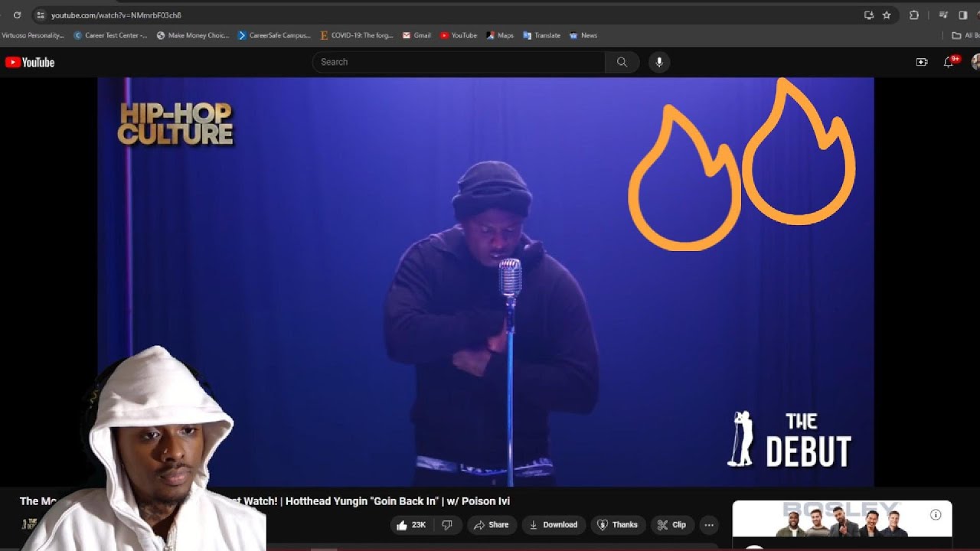Click the Thanks button
Image resolution: width=980 pixels, height=551 pixels.
pos(617,525)
